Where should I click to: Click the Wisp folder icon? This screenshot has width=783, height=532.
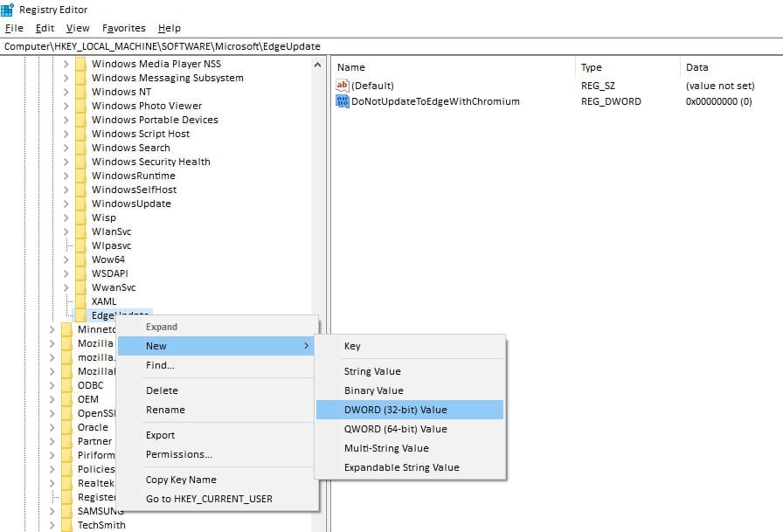80,218
